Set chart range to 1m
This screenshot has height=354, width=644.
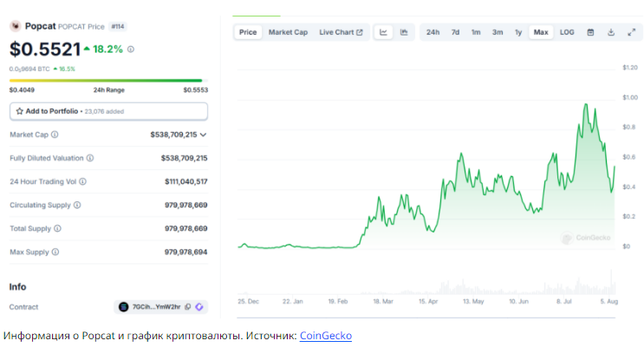[476, 32]
